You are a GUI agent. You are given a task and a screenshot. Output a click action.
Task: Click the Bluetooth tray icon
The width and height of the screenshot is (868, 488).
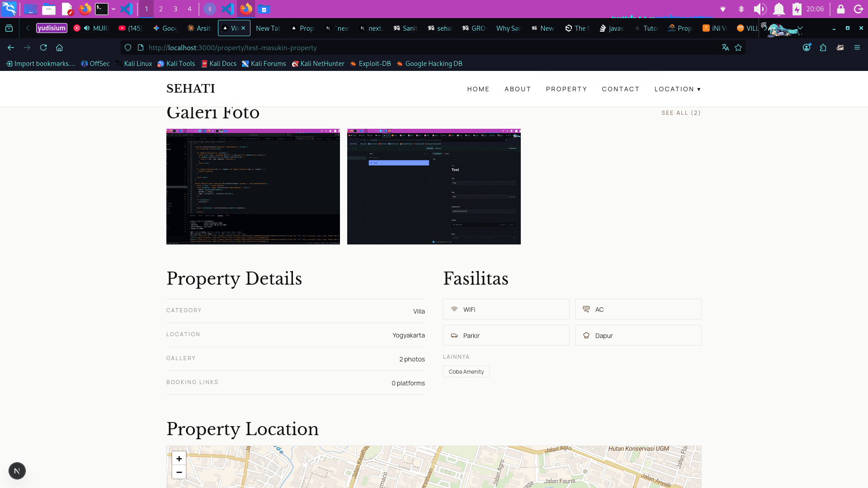741,9
